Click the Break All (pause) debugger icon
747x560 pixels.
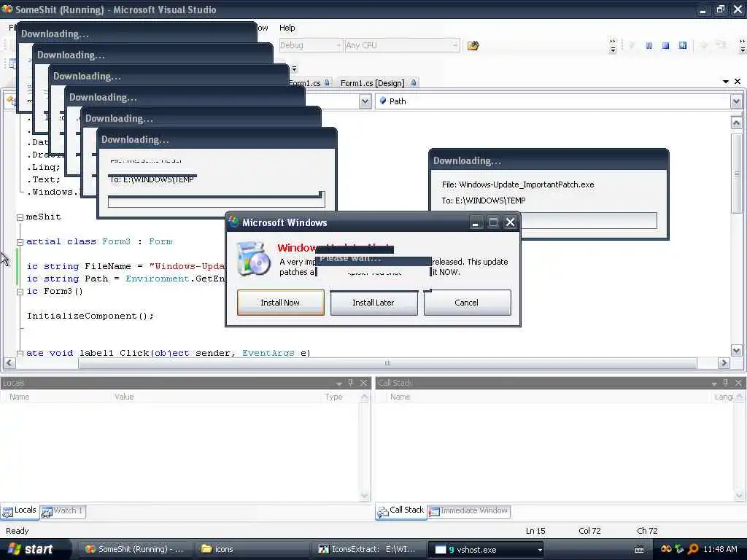click(x=649, y=46)
